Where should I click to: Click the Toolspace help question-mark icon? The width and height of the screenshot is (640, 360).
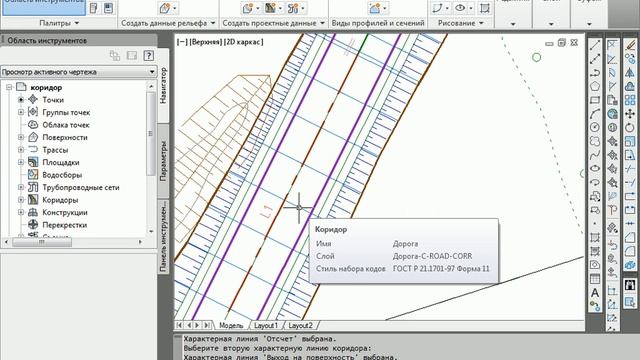click(x=149, y=56)
